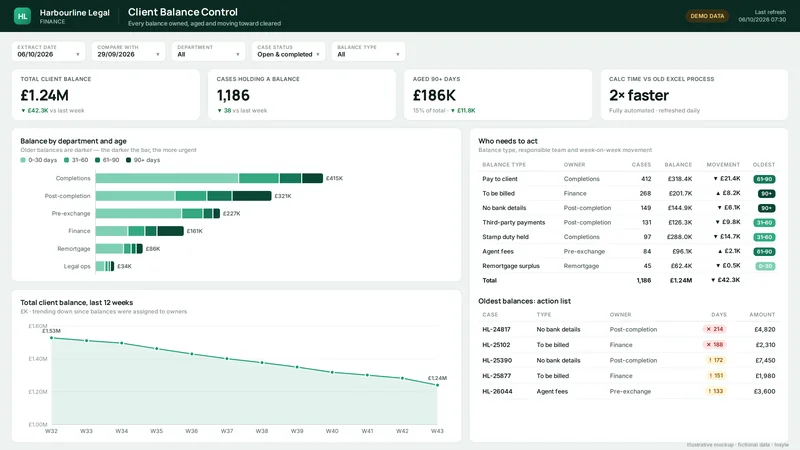Open the Case Status dropdown

[x=288, y=51]
